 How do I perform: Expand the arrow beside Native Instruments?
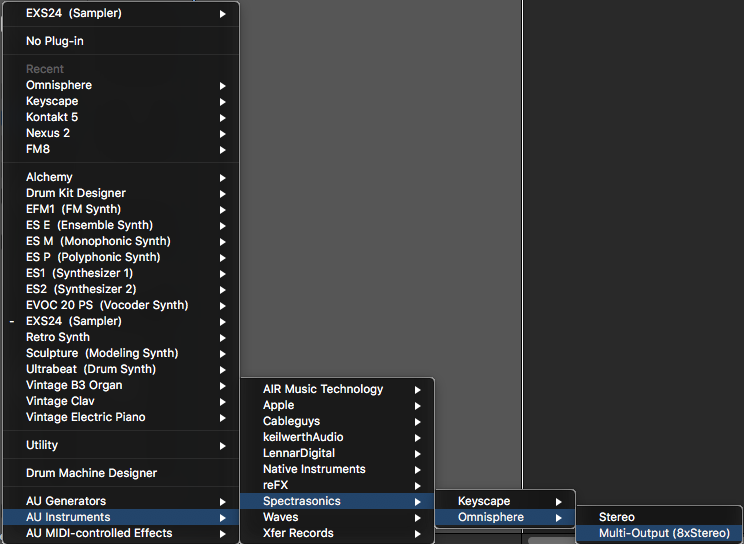click(418, 470)
